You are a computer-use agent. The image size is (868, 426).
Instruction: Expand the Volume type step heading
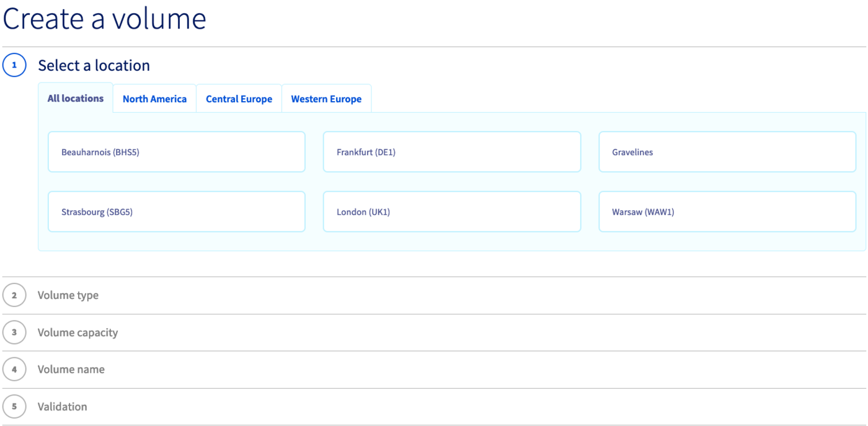click(x=68, y=295)
